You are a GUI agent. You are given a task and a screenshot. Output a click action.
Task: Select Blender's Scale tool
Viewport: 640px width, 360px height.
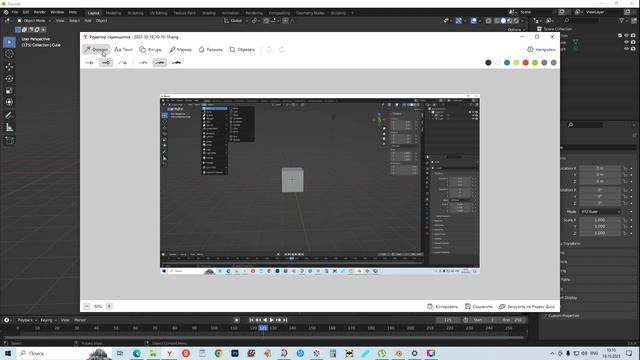click(x=9, y=91)
